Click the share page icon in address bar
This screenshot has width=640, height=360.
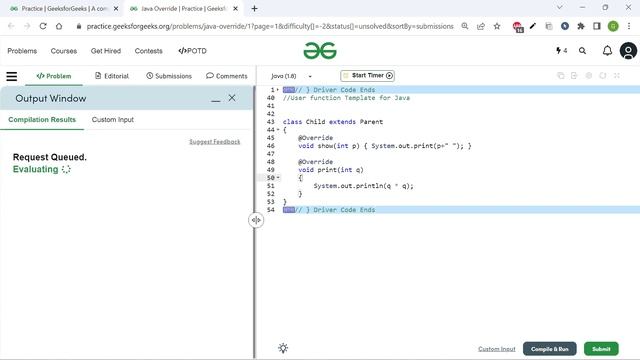481,26
